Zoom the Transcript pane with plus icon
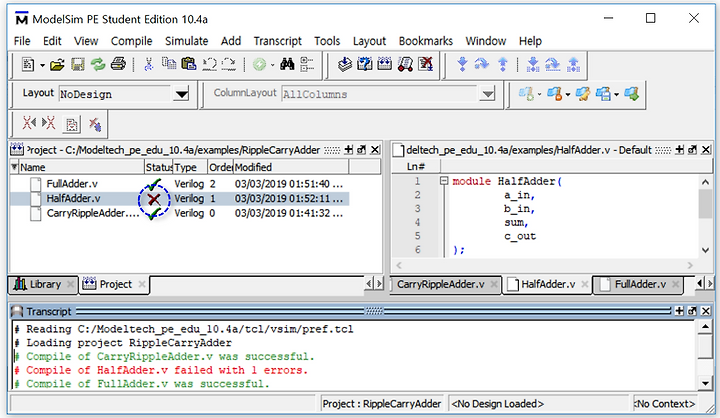Image resolution: width=720 pixels, height=418 pixels. [x=679, y=311]
